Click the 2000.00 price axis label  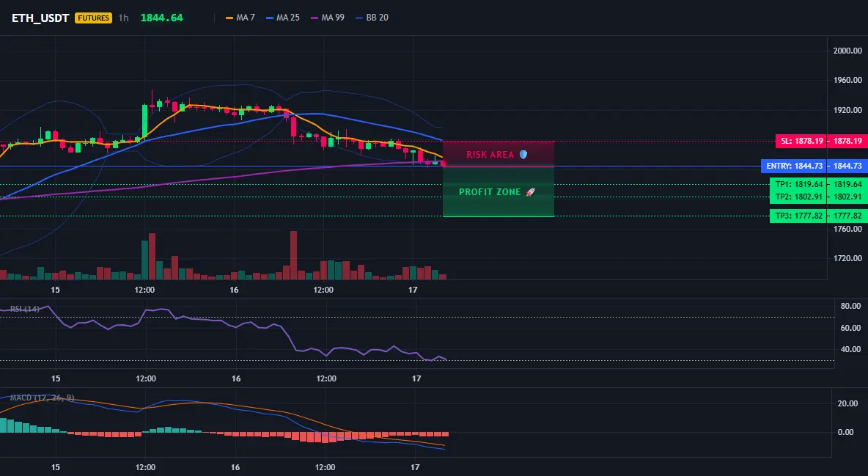tap(847, 51)
